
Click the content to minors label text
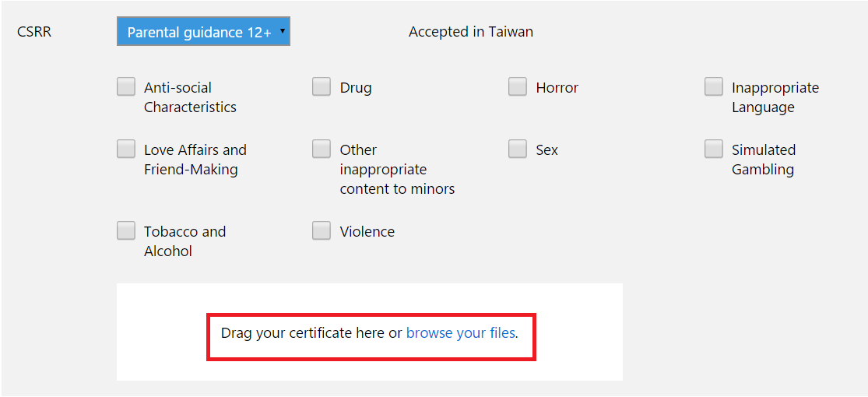[398, 189]
